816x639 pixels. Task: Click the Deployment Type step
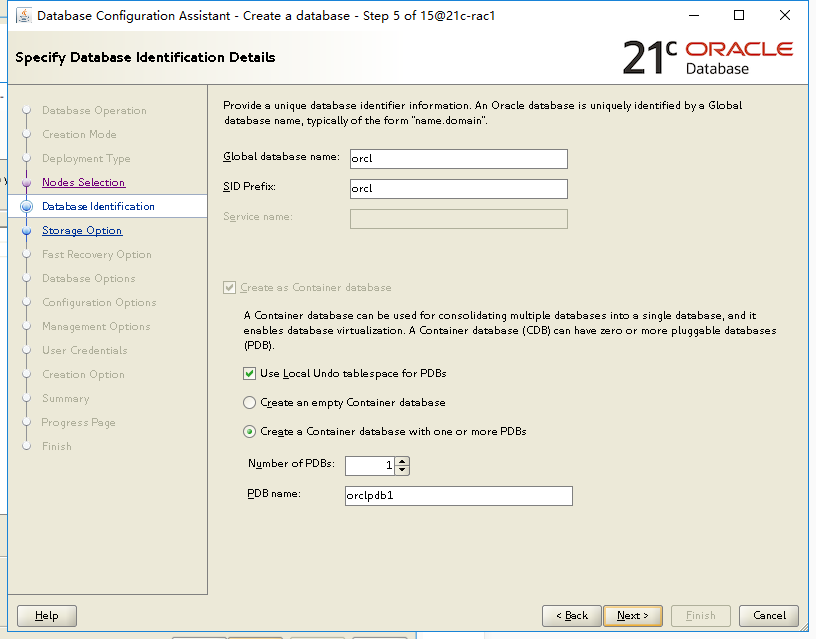pyautogui.click(x=86, y=159)
